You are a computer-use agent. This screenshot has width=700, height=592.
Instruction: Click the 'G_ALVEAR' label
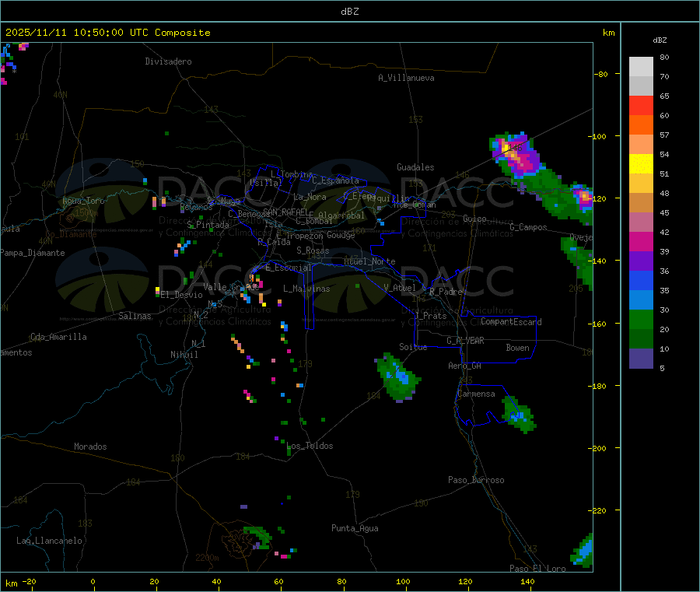pyautogui.click(x=465, y=341)
